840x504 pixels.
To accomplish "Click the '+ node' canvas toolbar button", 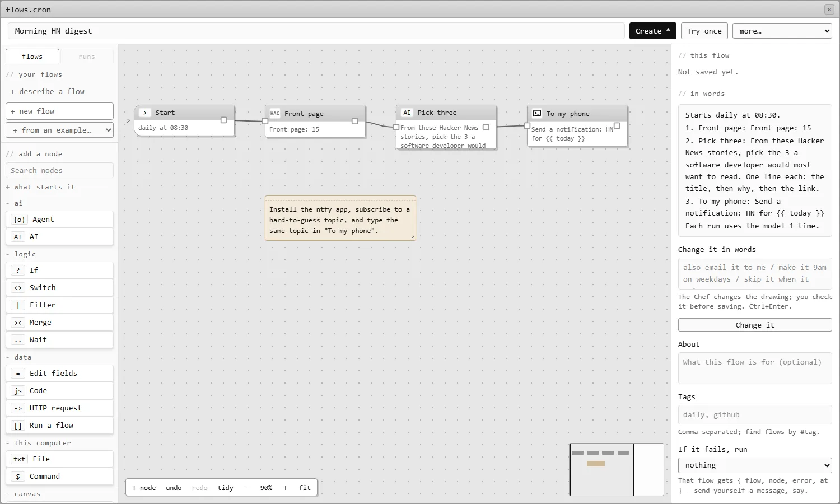I will 144,488.
